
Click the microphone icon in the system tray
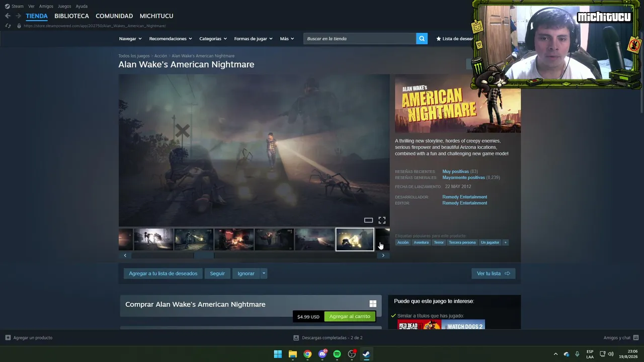coord(577,354)
